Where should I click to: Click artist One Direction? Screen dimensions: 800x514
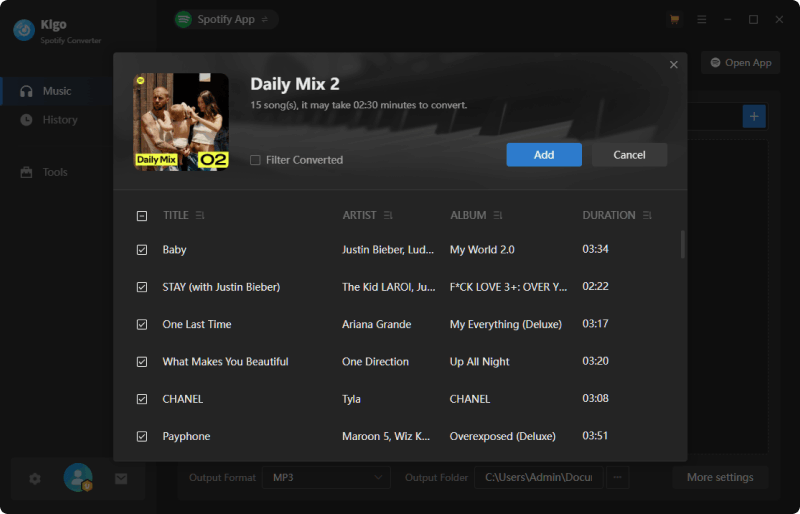pos(376,362)
